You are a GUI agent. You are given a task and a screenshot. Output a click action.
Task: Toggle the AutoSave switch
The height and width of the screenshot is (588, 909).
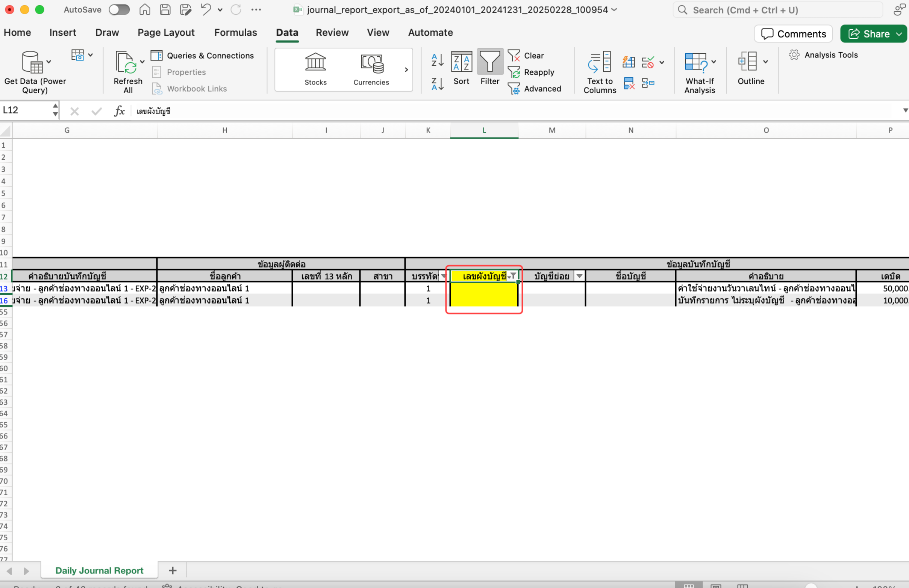pyautogui.click(x=119, y=9)
